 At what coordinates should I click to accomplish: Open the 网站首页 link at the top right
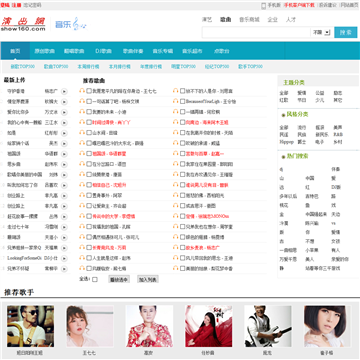(x=349, y=5)
